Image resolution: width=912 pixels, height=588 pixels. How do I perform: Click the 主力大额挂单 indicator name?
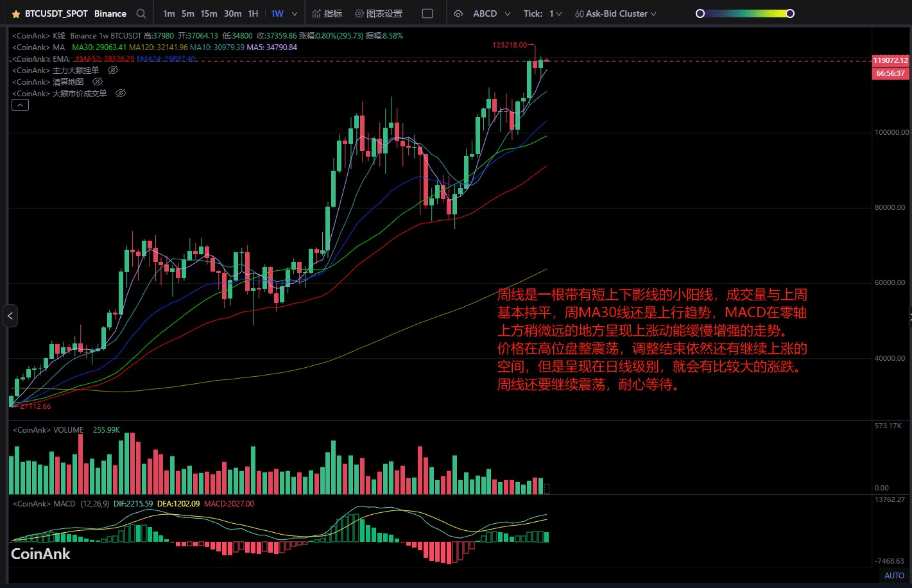(x=76, y=70)
